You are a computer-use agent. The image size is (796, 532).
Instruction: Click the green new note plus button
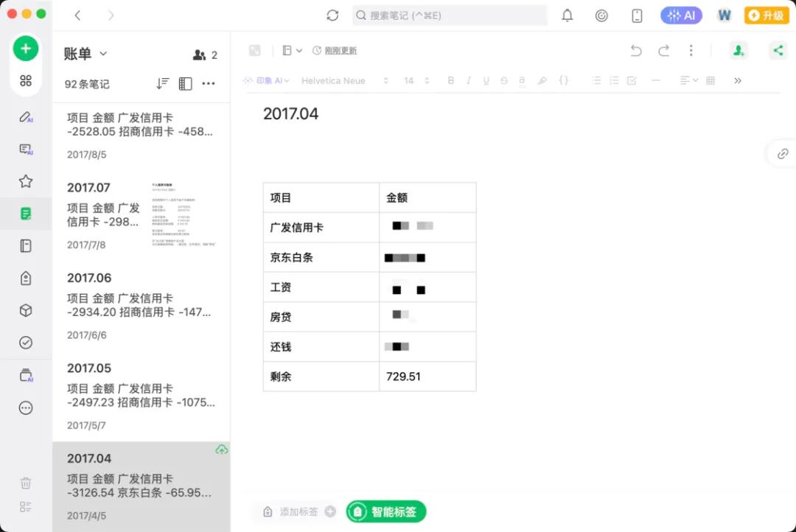(x=25, y=49)
